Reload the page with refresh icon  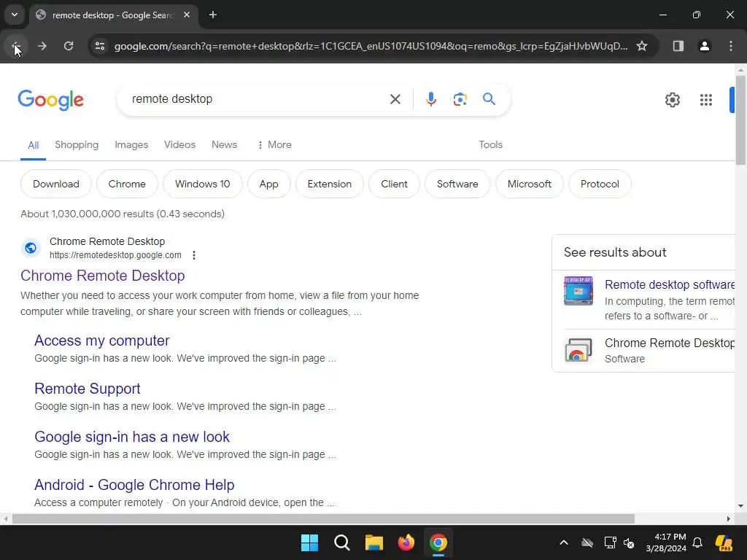[69, 46]
